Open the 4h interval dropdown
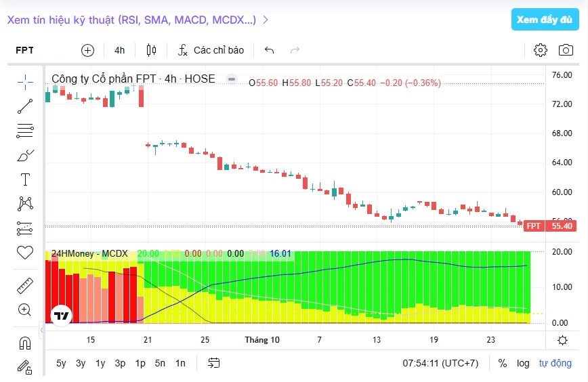 pos(120,50)
